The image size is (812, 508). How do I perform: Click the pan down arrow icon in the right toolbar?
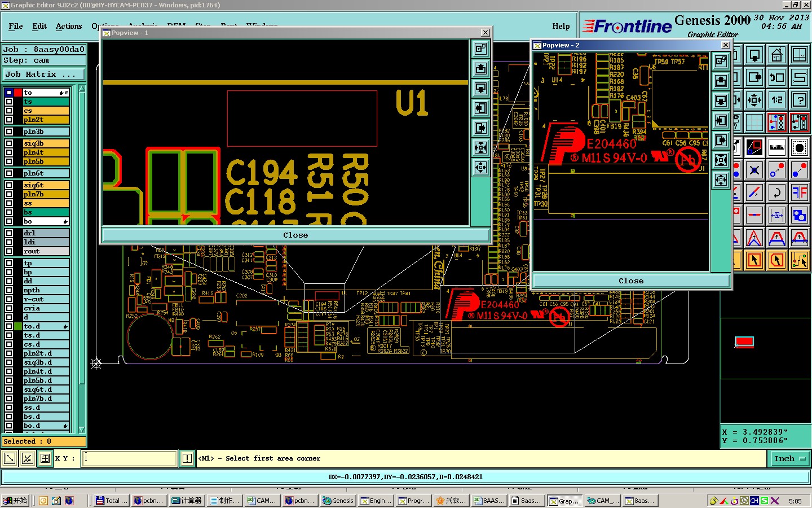(x=754, y=55)
